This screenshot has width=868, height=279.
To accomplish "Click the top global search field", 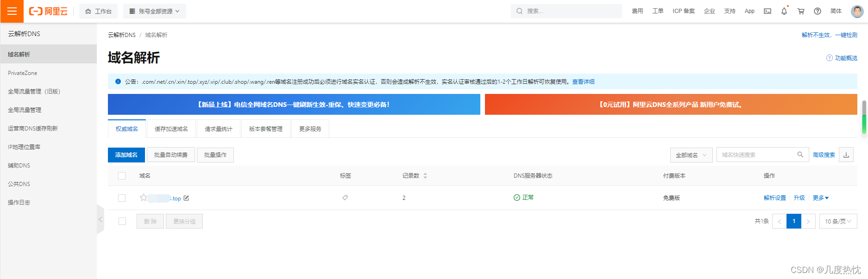I will click(566, 11).
